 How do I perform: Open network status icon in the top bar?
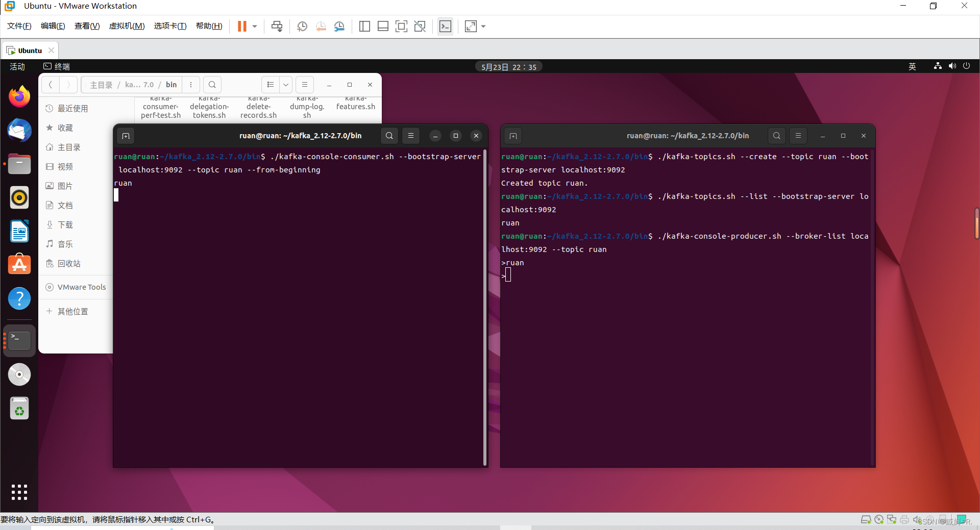(x=938, y=66)
